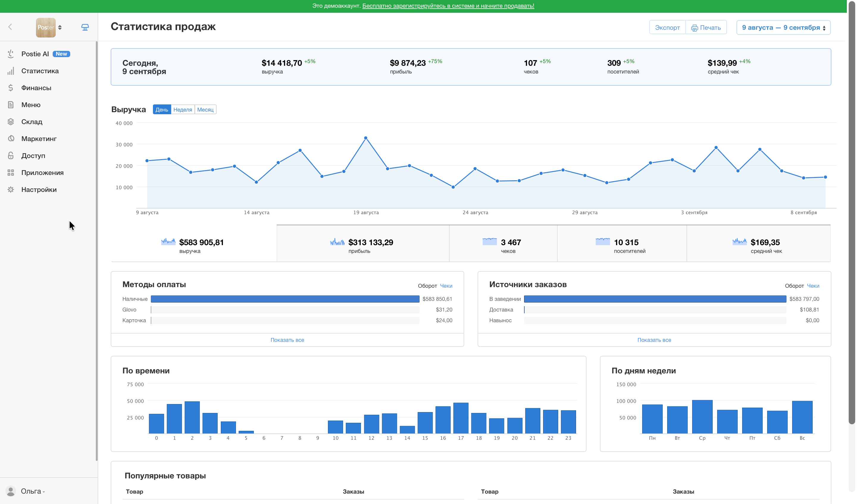Click the printer icon on the Печать button
The width and height of the screenshot is (857, 504).
(x=695, y=28)
